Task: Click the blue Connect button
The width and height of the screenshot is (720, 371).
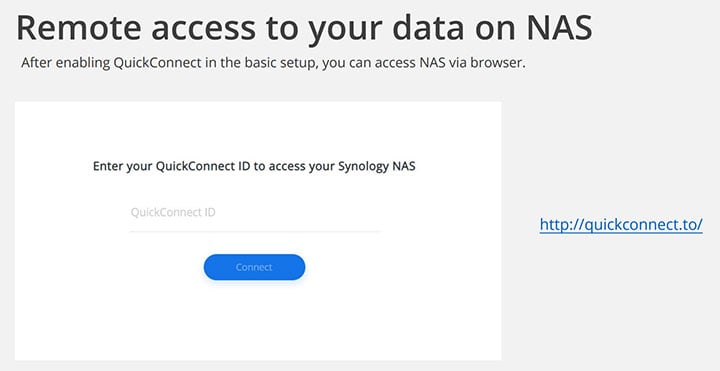Action: [254, 267]
